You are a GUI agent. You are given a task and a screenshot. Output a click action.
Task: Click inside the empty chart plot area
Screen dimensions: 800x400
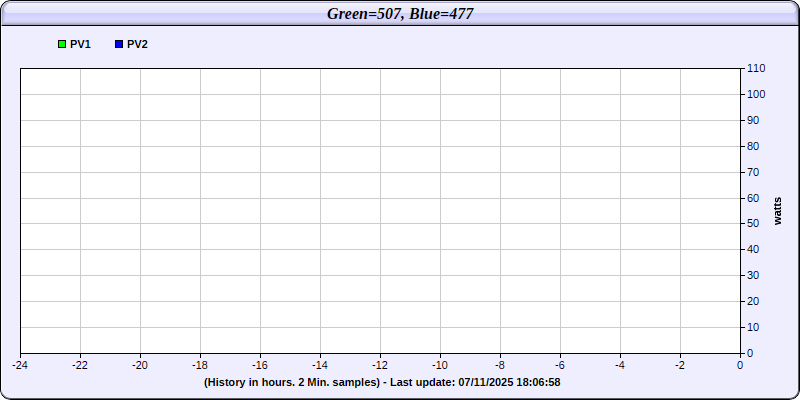[380, 210]
